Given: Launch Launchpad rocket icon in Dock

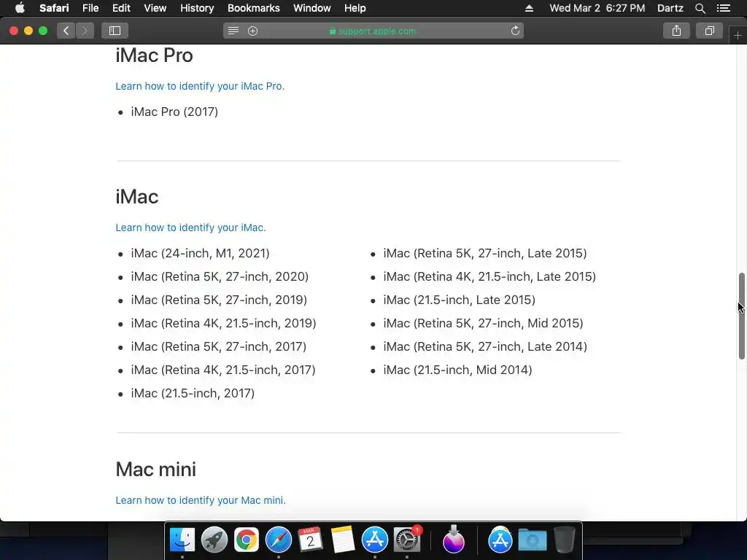Looking at the screenshot, I should point(214,540).
